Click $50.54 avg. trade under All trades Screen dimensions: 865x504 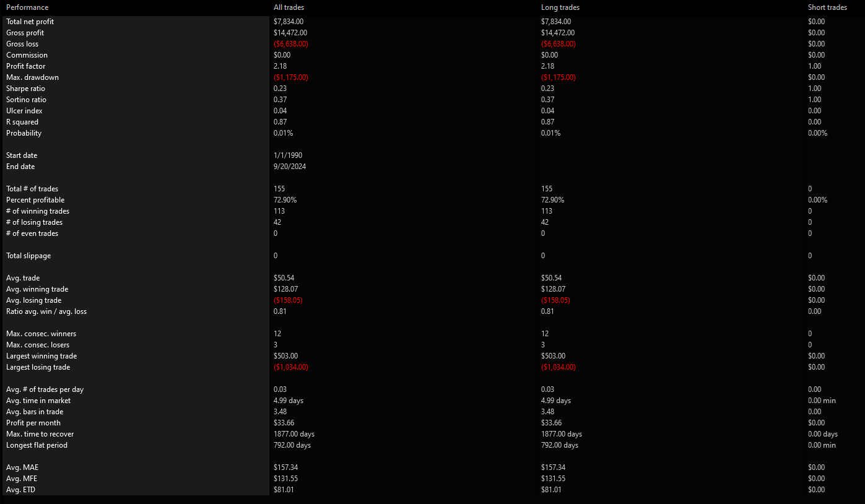284,278
